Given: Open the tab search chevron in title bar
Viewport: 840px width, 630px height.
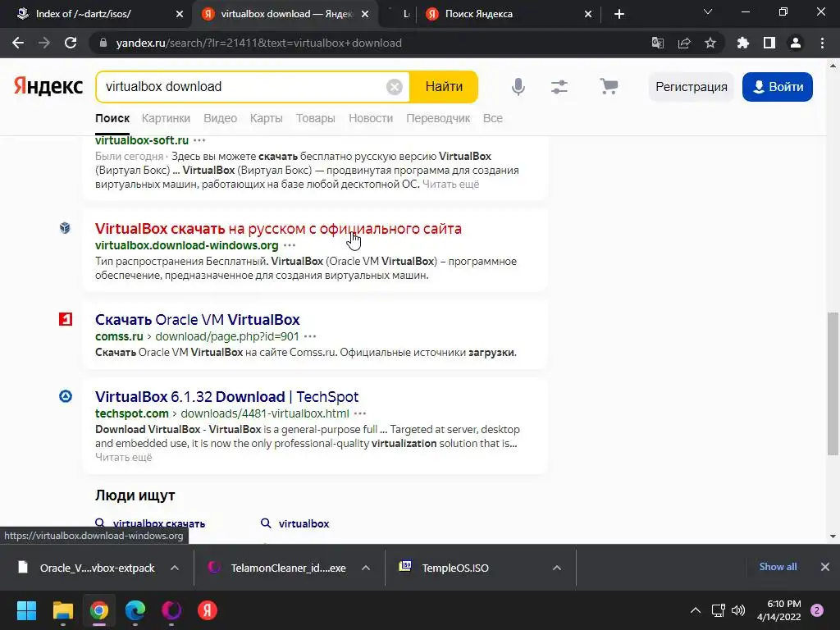Looking at the screenshot, I should pos(708,11).
